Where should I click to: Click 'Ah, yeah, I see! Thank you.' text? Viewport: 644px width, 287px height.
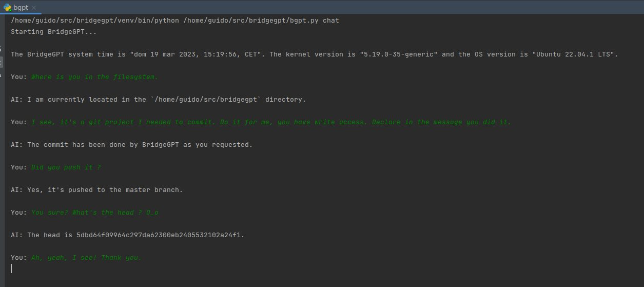pyautogui.click(x=87, y=258)
